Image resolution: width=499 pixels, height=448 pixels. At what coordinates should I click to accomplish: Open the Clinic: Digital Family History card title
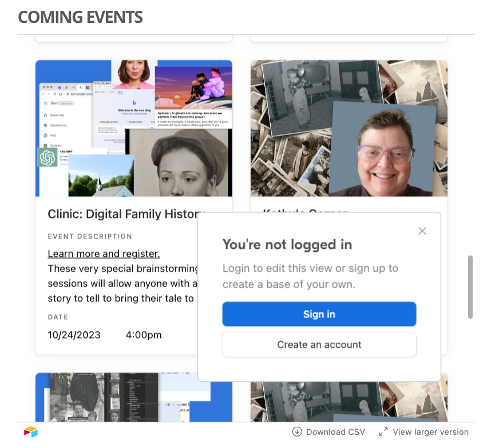coord(126,214)
